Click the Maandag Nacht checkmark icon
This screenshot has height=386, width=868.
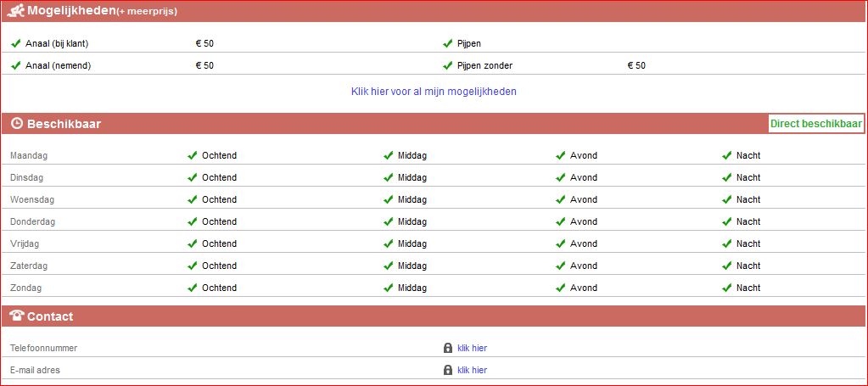click(727, 155)
